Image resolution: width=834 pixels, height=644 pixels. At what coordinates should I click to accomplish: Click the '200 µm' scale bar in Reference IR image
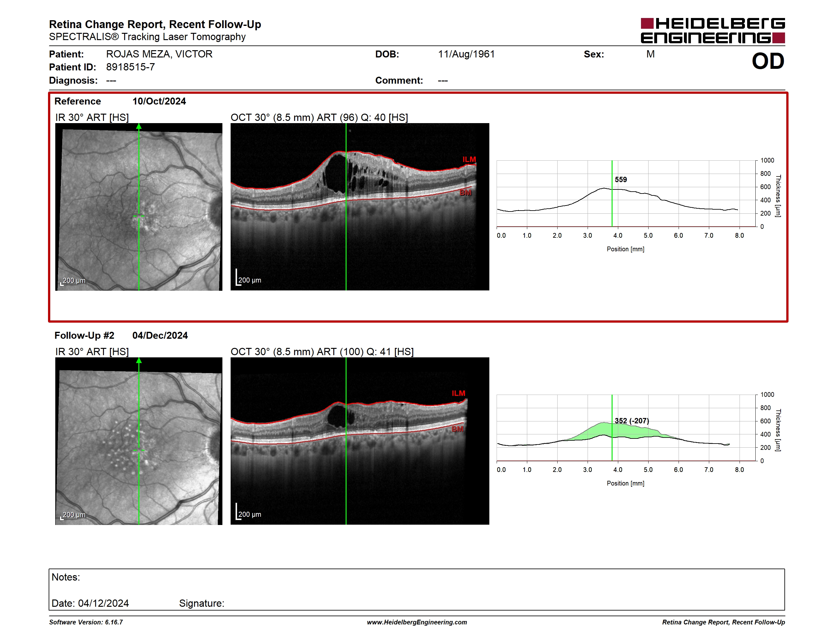[73, 281]
